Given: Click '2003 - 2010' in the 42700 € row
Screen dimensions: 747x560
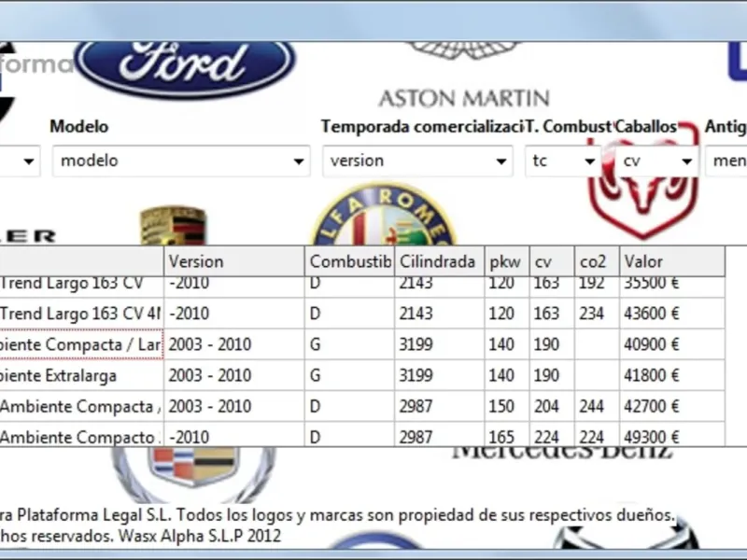Looking at the screenshot, I should click(x=234, y=407).
